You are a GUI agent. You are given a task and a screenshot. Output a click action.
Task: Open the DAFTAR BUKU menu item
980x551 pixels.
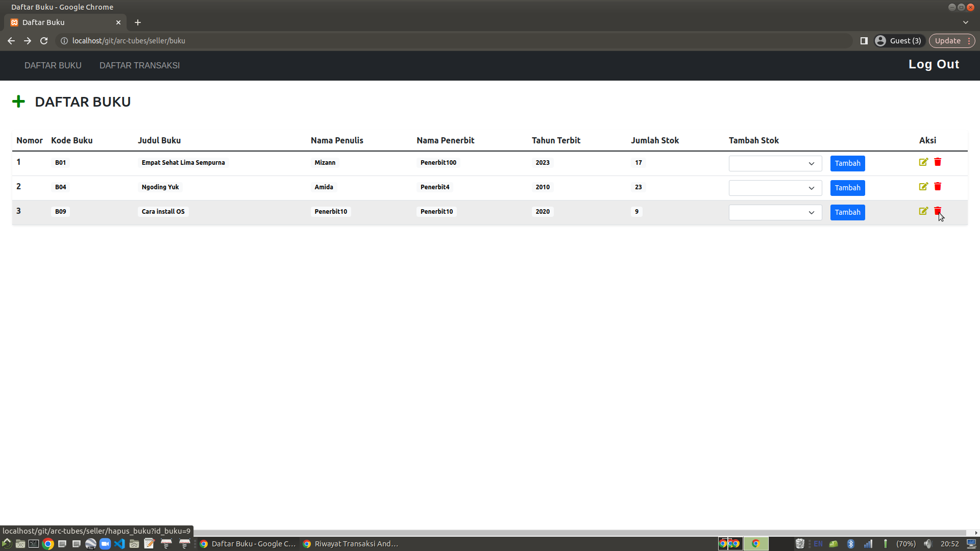53,65
